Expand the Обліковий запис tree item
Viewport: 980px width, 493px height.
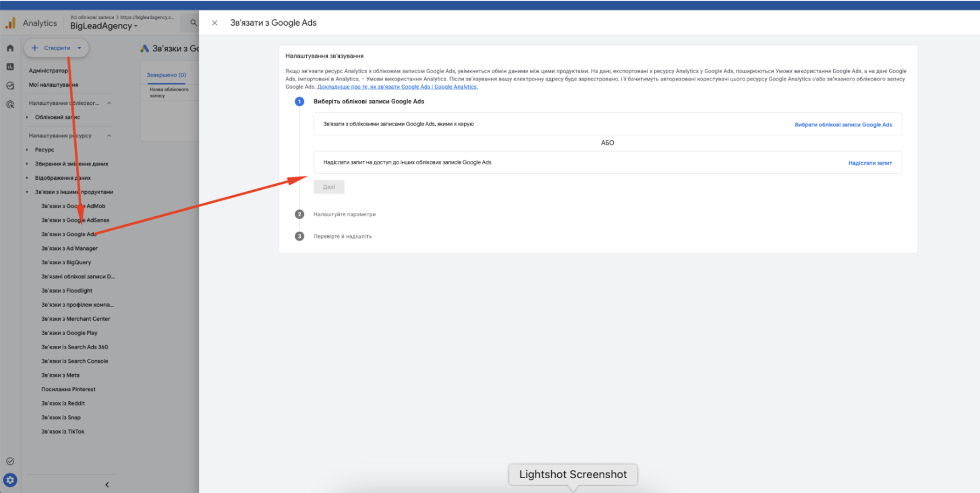point(27,117)
